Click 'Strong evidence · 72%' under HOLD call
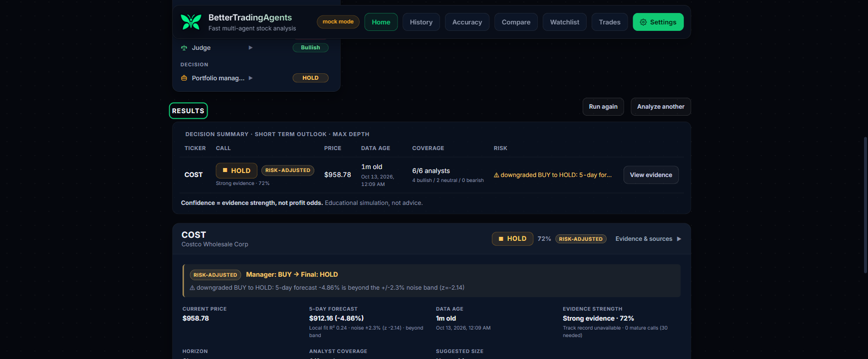868x359 pixels. 242,183
